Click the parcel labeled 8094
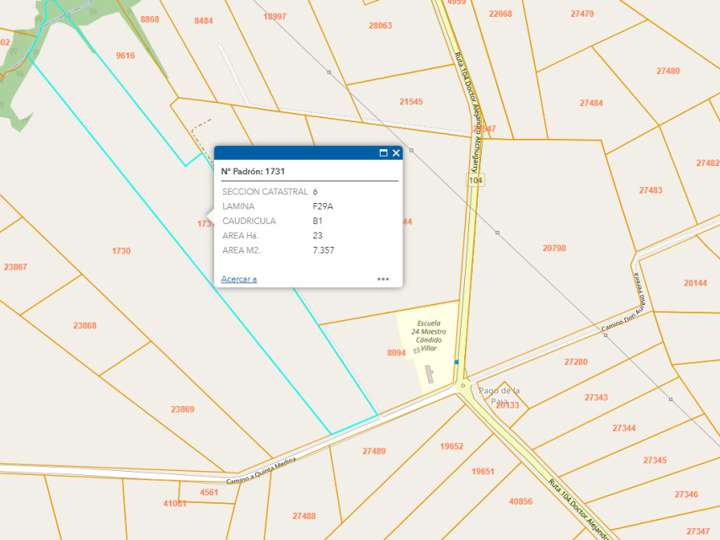720x540 pixels. coord(397,352)
